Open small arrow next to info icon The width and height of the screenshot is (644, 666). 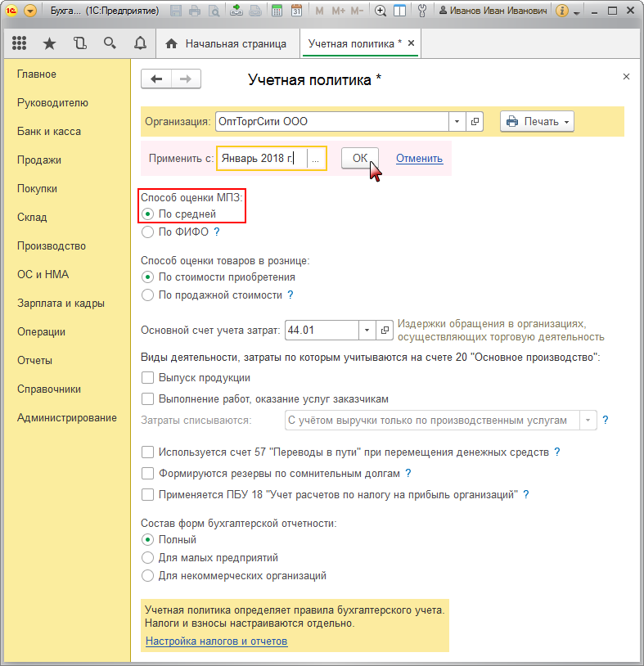pos(576,13)
